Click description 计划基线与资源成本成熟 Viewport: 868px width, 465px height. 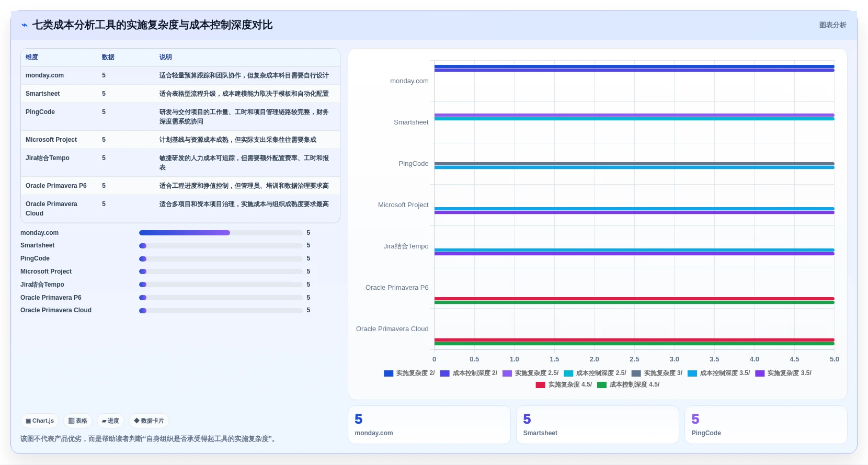click(x=238, y=140)
